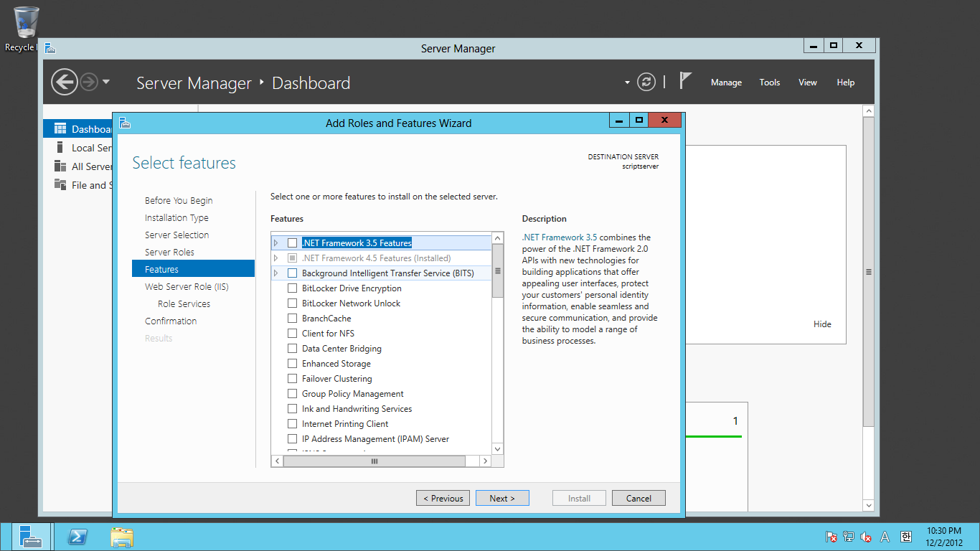Image resolution: width=980 pixels, height=551 pixels.
Task: Click the Server Manager taskbar icon
Action: pyautogui.click(x=31, y=537)
